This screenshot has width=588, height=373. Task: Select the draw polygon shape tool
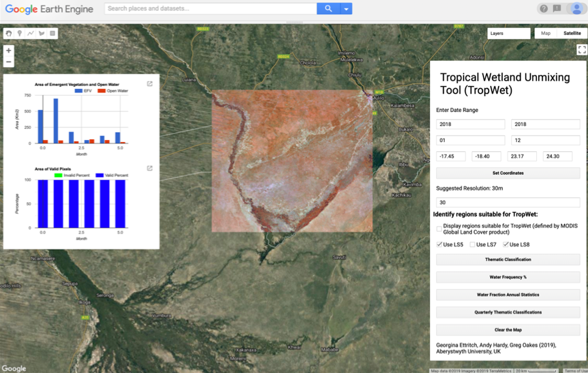[x=42, y=34]
